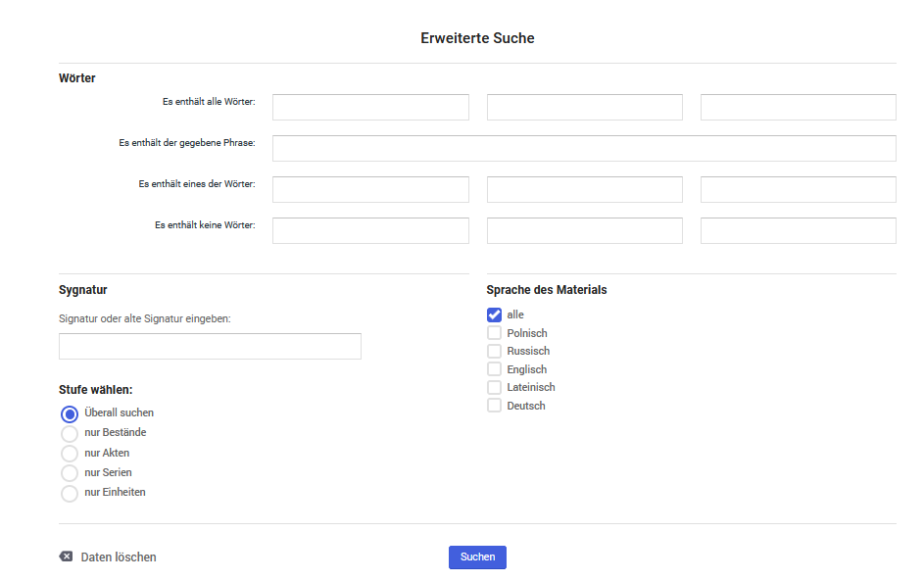Check the Englisch language option
Screen dimensions: 924x581
pyautogui.click(x=494, y=369)
